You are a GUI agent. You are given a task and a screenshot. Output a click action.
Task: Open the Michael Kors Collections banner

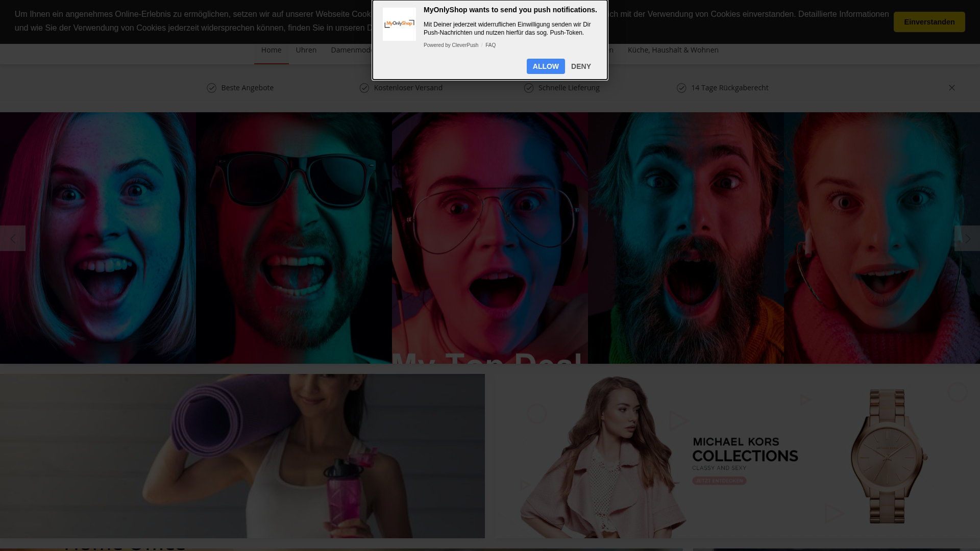[738, 456]
